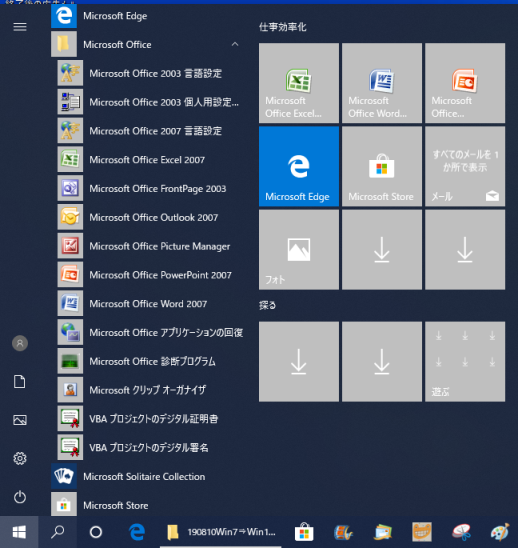Open the Snipping Tool taskbar icon
The width and height of the screenshot is (518, 548).
pos(461,532)
